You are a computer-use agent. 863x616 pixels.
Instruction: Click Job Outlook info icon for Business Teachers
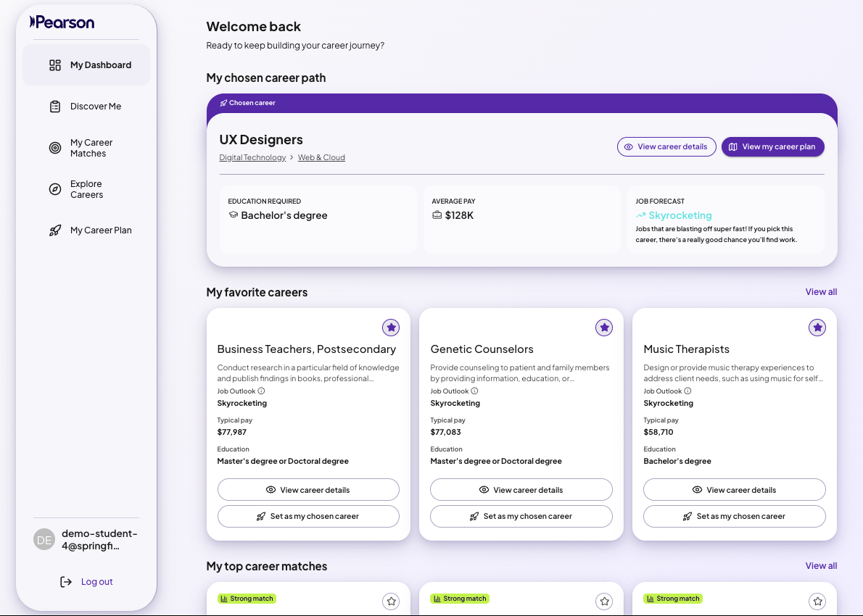261,391
